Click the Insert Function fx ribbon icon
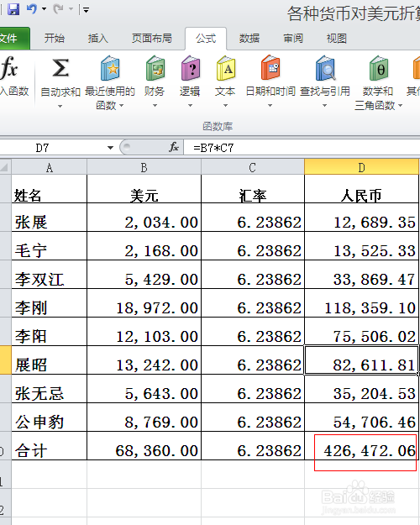420x525 pixels. (x=9, y=68)
